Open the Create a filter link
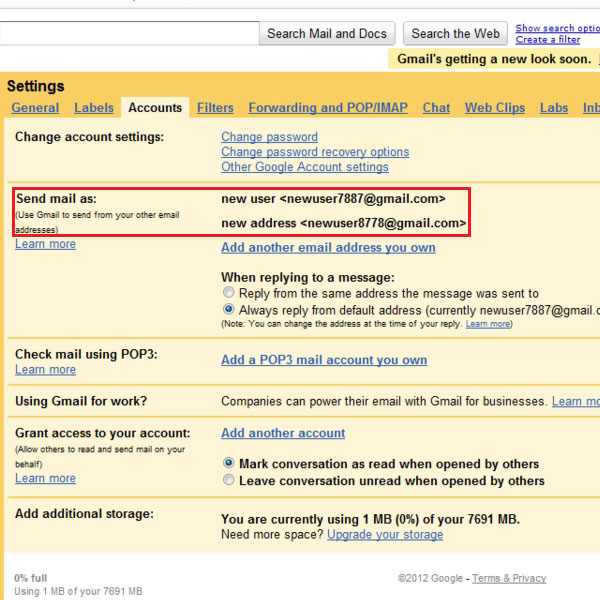Screen dimensions: 600x600 tap(548, 39)
